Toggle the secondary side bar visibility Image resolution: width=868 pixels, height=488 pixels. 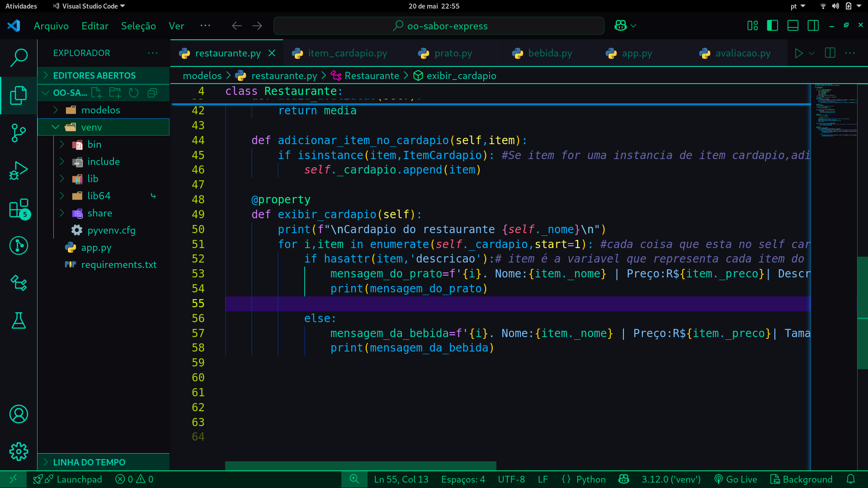point(813,26)
